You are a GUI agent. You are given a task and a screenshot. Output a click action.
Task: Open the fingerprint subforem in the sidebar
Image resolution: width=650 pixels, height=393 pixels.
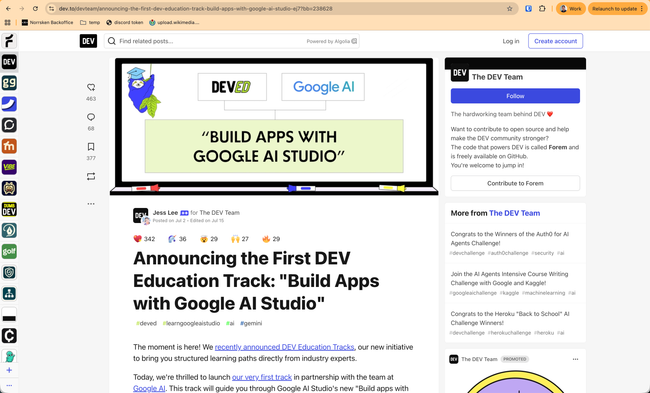[x=9, y=272]
